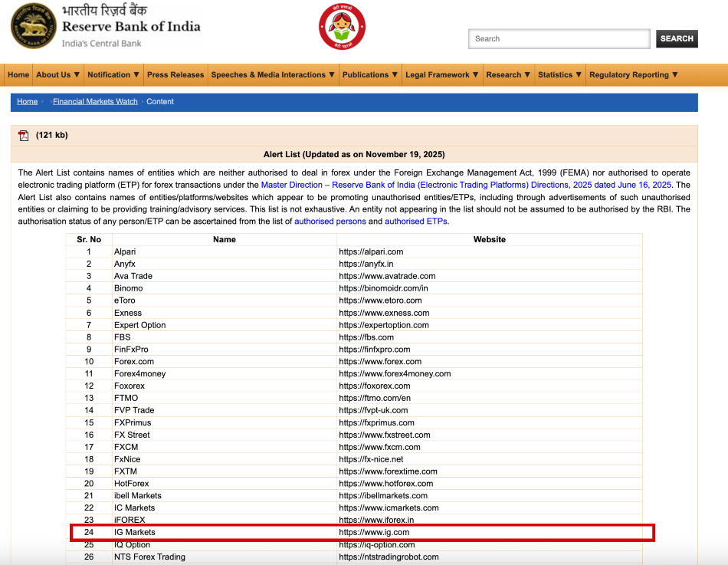Select the https://binomoidr.com/in cell
This screenshot has height=565, width=728.
click(x=490, y=288)
